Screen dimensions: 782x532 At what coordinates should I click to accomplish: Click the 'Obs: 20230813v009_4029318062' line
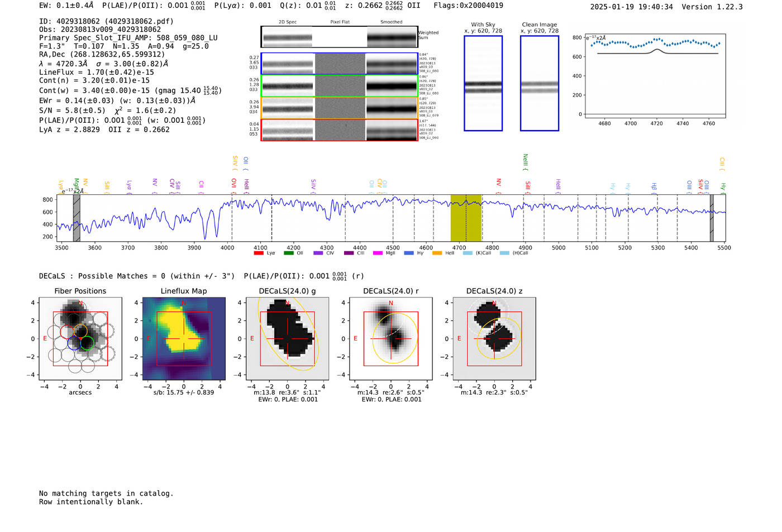[x=100, y=30]
